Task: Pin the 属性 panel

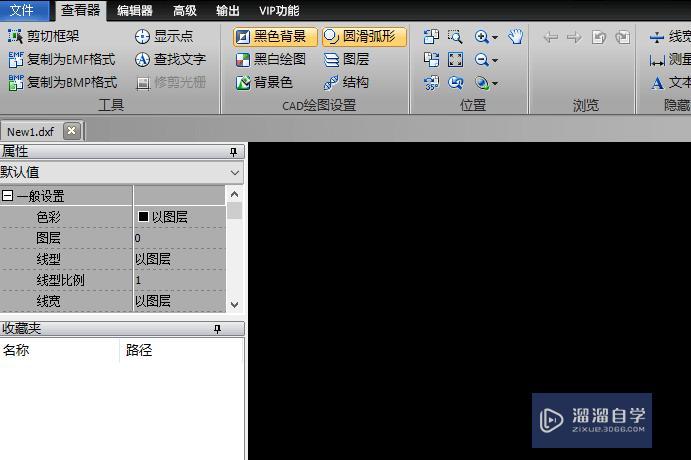Action: coord(233,152)
